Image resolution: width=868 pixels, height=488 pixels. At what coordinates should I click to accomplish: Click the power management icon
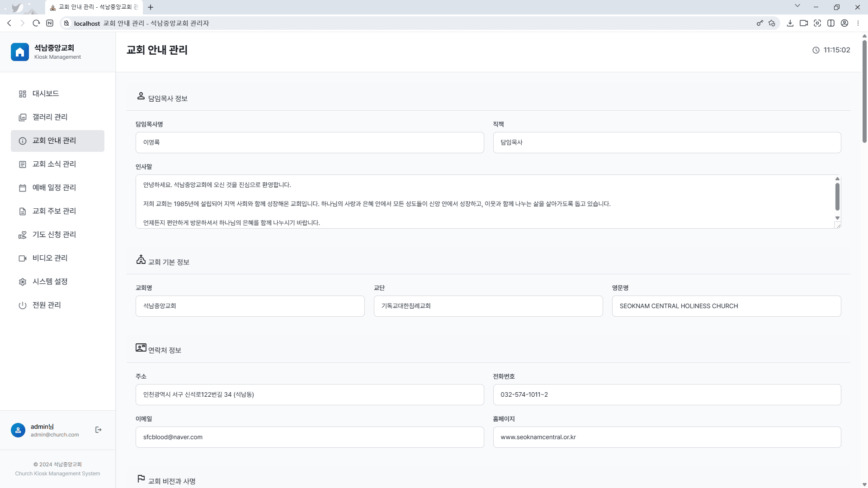coord(23,305)
